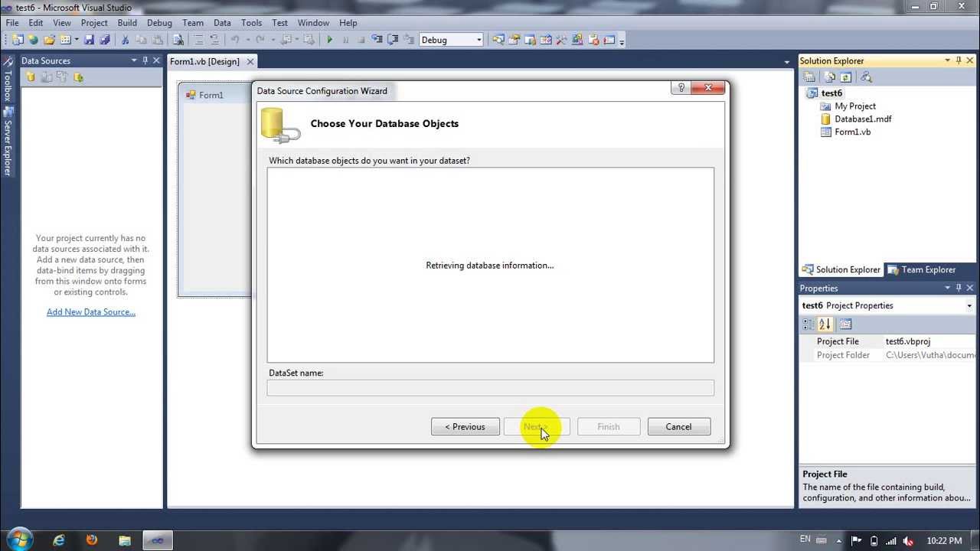Open the Edit menu
The width and height of the screenshot is (980, 551).
(36, 23)
